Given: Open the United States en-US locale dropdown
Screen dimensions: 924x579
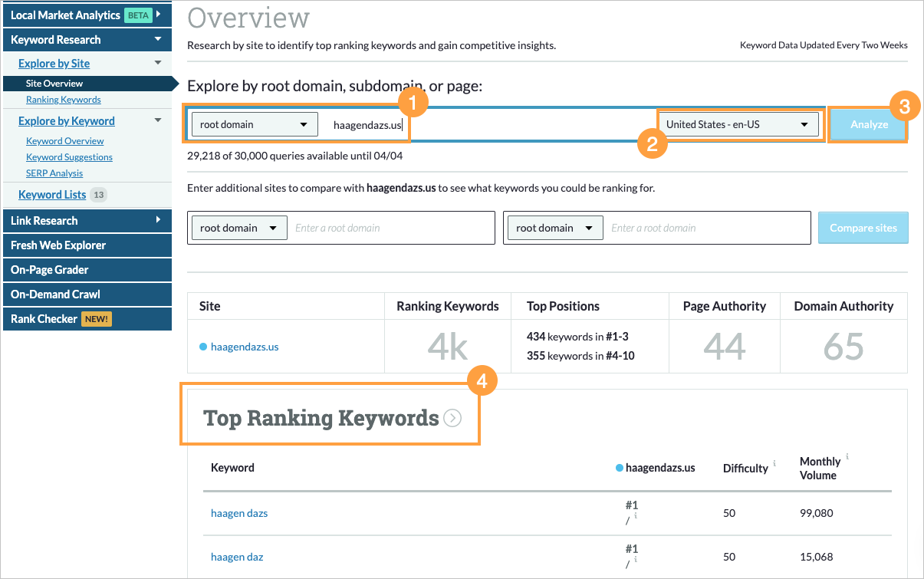Looking at the screenshot, I should (x=738, y=123).
